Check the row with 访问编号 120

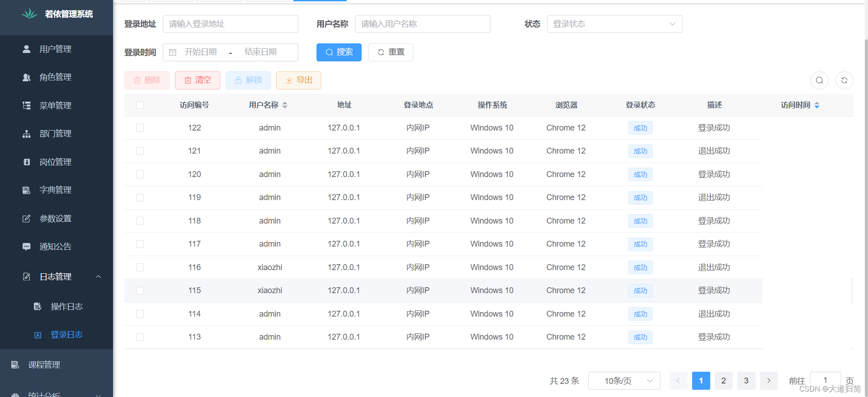tap(140, 174)
